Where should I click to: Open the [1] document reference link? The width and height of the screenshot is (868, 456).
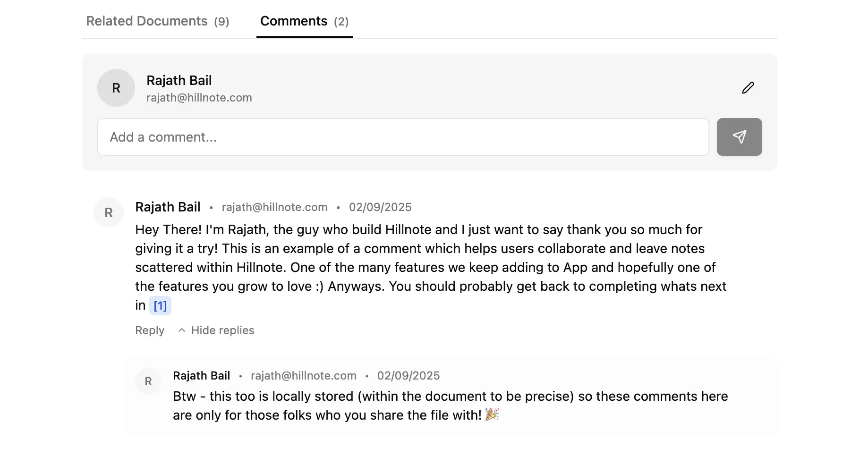160,305
